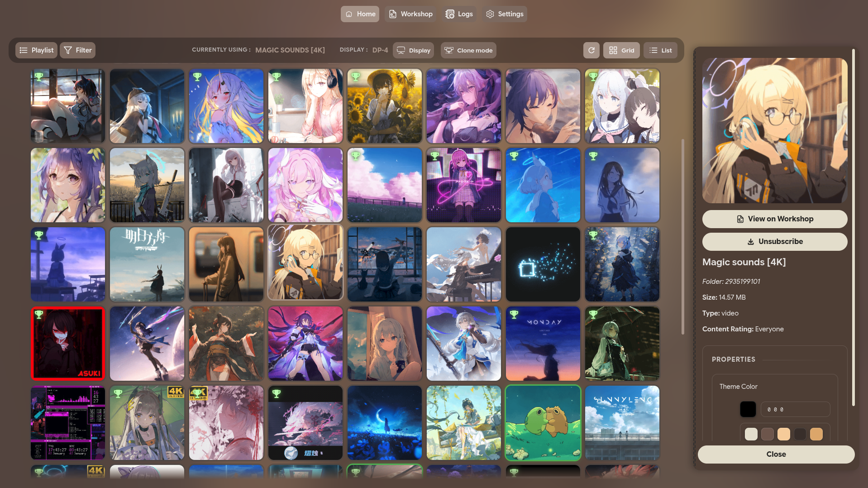Image resolution: width=868 pixels, height=488 pixels.
Task: Click the Size: 14.57 MB text
Action: pyautogui.click(x=724, y=297)
